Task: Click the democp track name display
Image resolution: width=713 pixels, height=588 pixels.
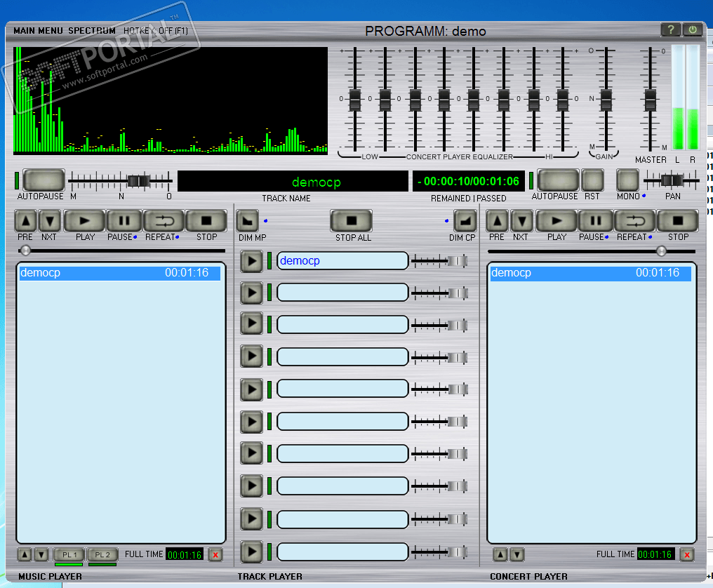Action: click(293, 182)
